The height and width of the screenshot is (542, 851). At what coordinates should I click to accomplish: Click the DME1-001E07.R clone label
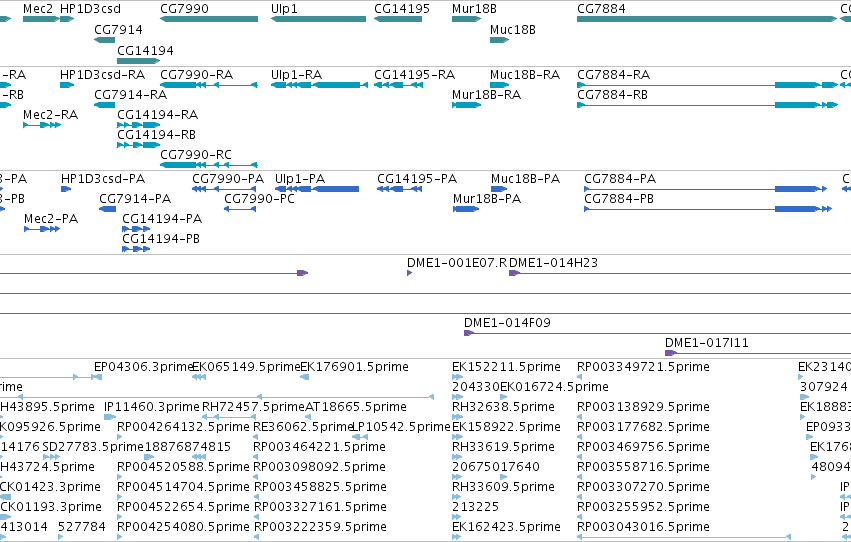(457, 263)
